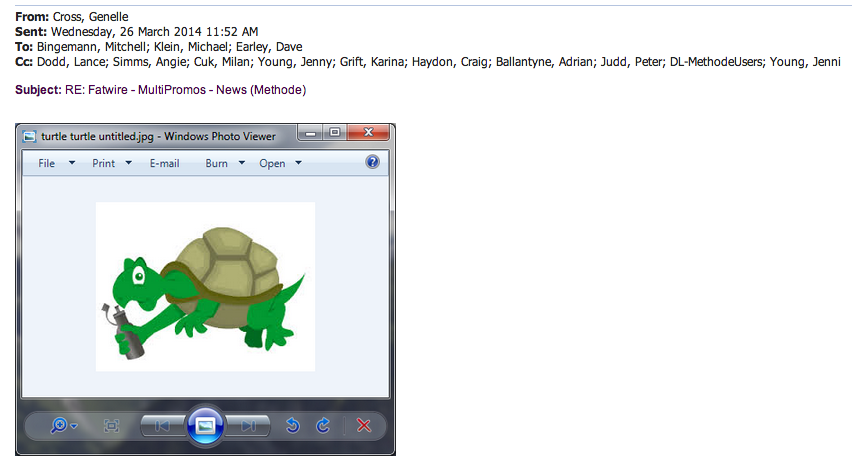
Task: Expand the File dropdown arrow
Action: [x=72, y=163]
